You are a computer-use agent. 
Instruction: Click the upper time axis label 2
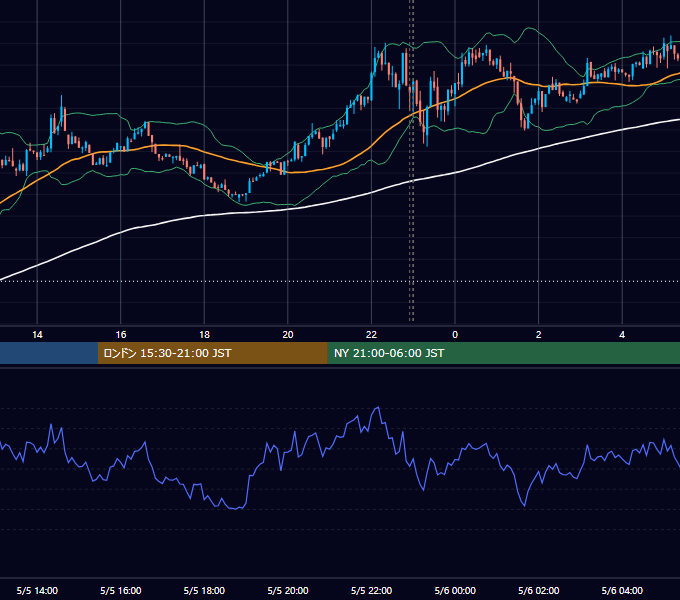tap(539, 335)
